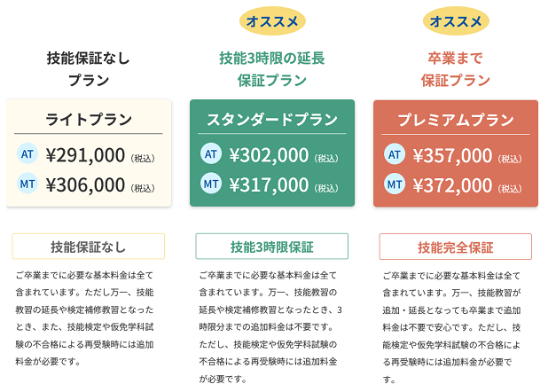
Task: Click the ¥317,000 Standard plan MT price
Action: pyautogui.click(x=269, y=184)
